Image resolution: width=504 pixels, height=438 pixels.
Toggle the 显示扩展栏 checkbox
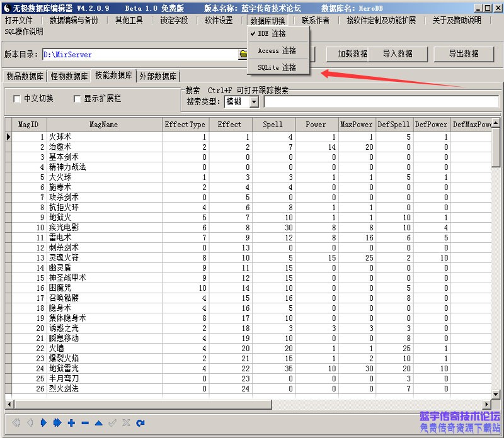pyautogui.click(x=77, y=99)
